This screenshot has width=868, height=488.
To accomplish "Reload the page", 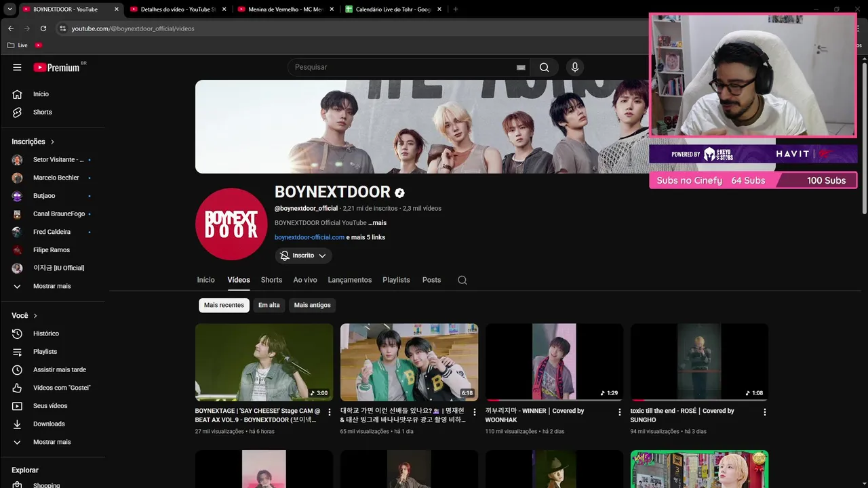I will pos(43,28).
